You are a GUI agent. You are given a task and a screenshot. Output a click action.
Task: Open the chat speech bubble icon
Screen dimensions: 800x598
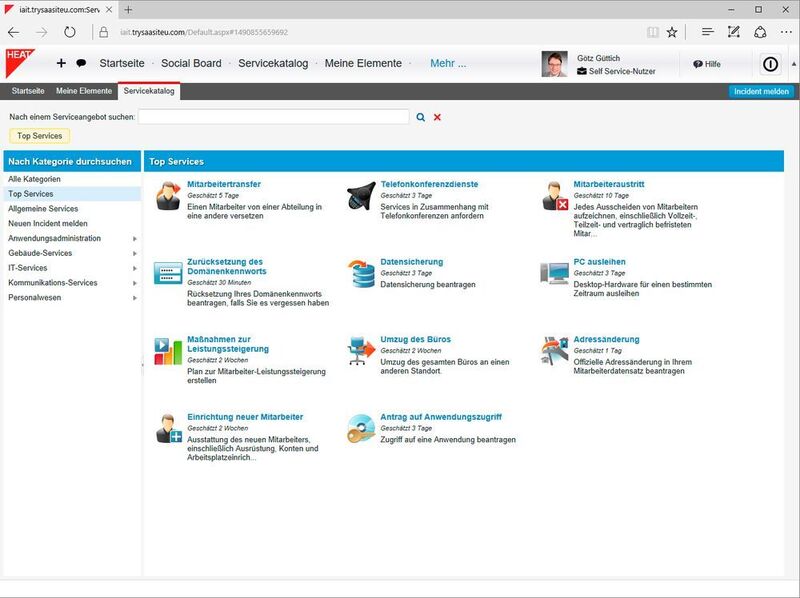[81, 63]
